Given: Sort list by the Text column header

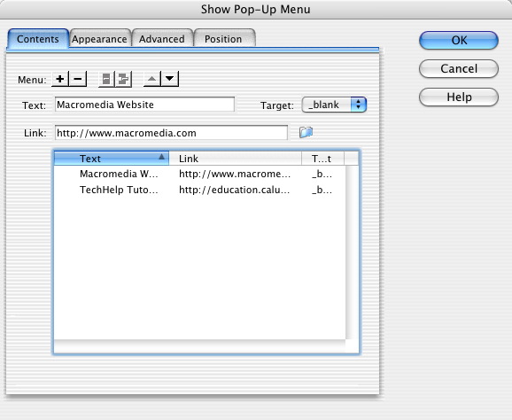Looking at the screenshot, I should tap(112, 159).
